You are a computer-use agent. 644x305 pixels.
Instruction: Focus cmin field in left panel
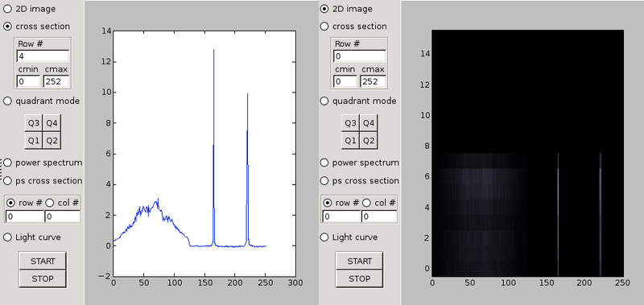coord(28,81)
